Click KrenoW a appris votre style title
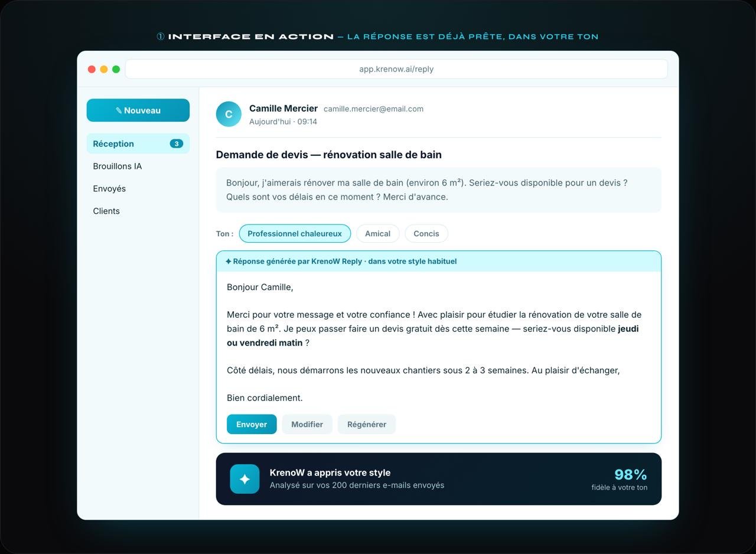756x554 pixels. click(x=330, y=472)
